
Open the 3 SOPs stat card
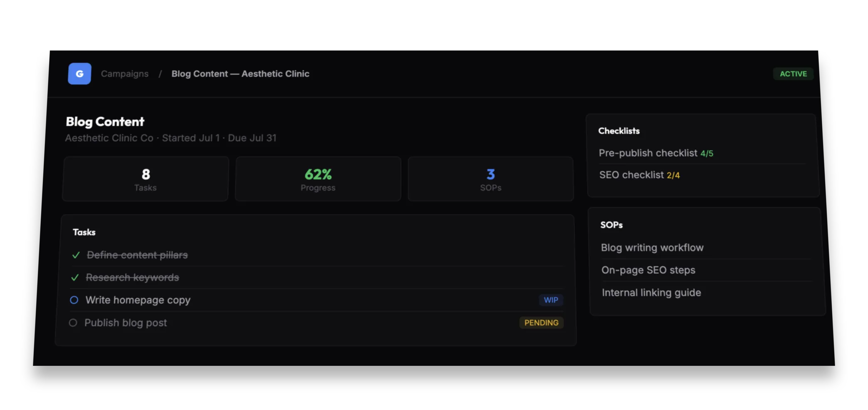click(491, 179)
